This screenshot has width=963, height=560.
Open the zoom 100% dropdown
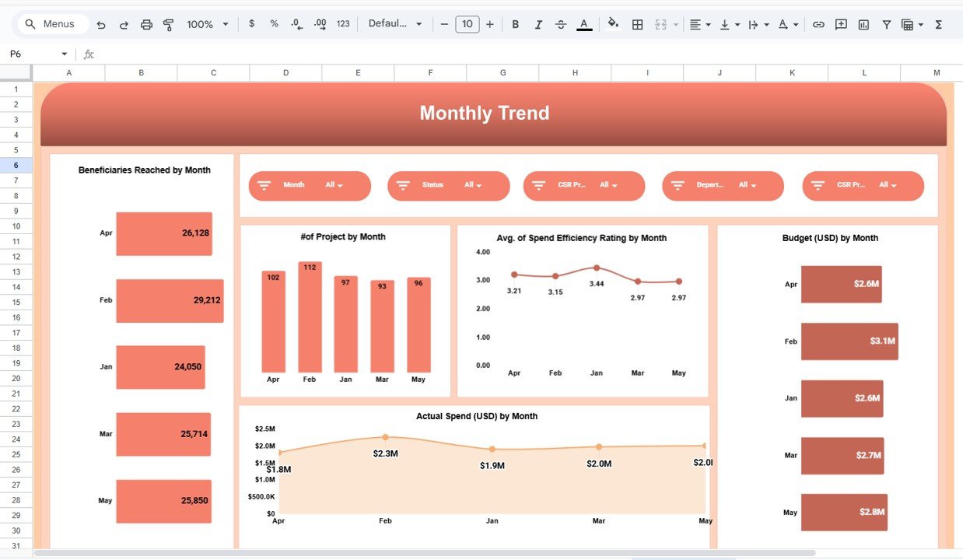[x=207, y=25]
